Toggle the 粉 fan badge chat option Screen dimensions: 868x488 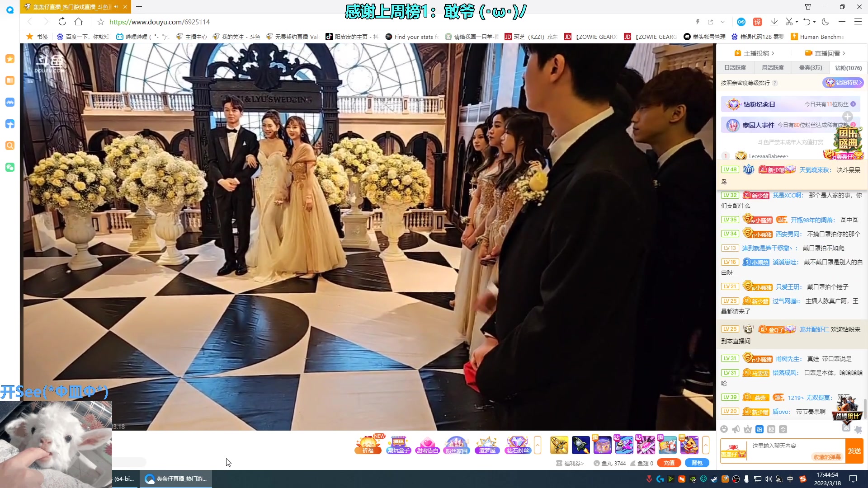tap(759, 429)
